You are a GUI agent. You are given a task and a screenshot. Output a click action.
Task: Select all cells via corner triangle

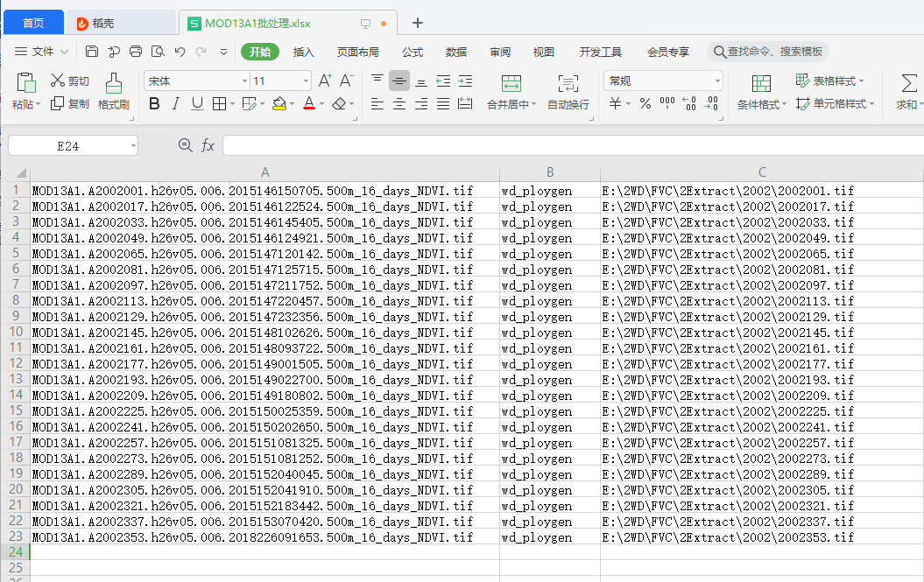tap(21, 172)
